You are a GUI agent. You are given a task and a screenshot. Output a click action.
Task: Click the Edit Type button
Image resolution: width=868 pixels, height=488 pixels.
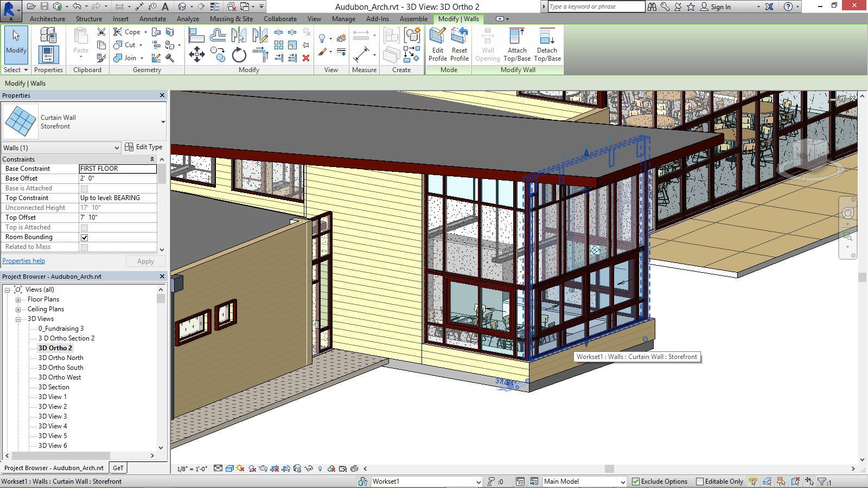[x=144, y=147]
